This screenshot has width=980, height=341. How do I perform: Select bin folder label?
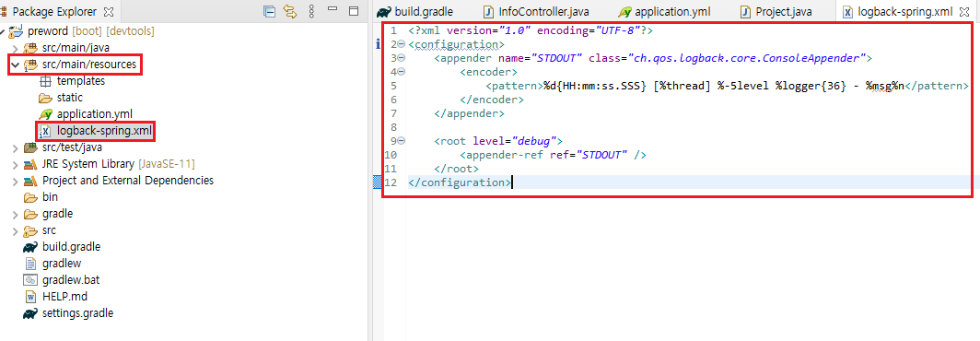pos(50,197)
